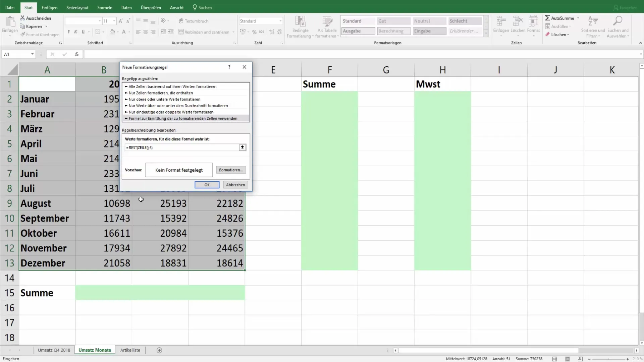644x362 pixels.
Task: Align text right icon
Action: [x=153, y=32]
